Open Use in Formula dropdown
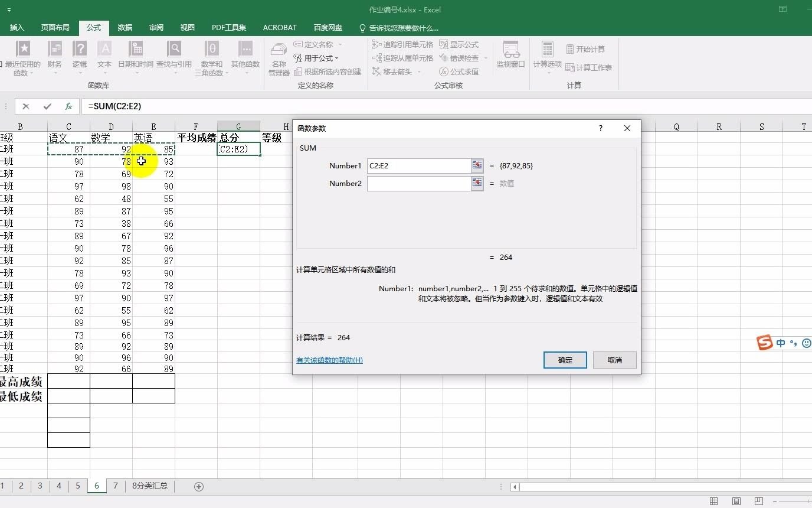This screenshot has width=812, height=508. 316,58
